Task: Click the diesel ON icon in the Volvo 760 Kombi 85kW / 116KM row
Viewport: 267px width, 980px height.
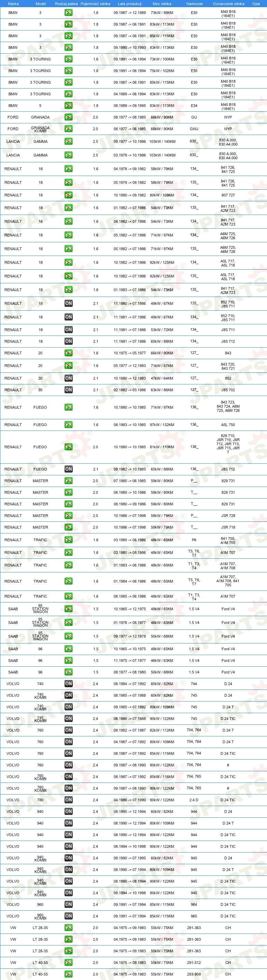Action: pyautogui.click(x=69, y=776)
